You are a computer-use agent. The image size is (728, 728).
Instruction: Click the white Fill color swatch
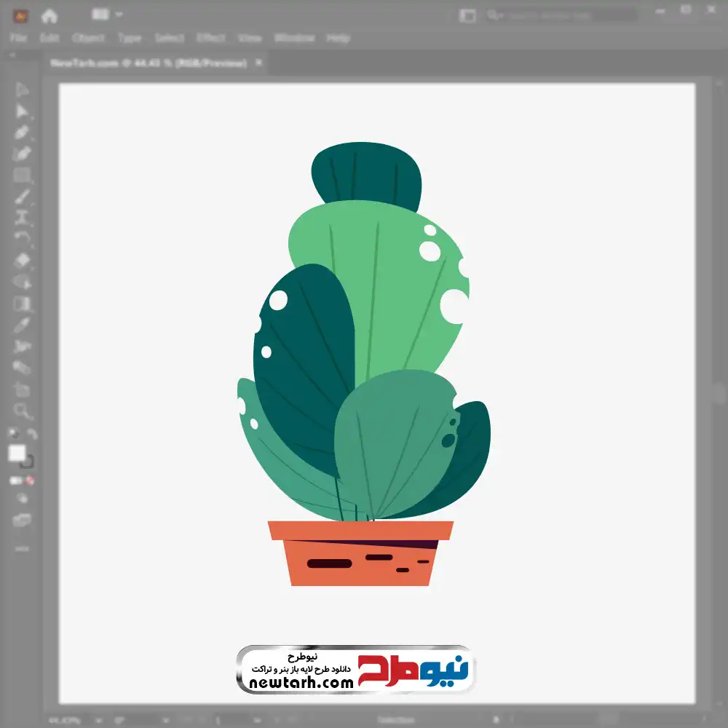tap(17, 454)
